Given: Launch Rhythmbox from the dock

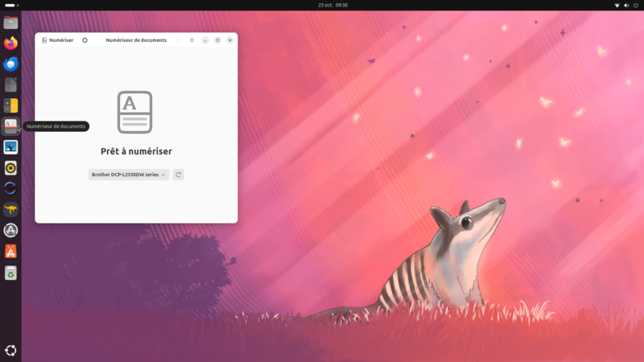Looking at the screenshot, I should pyautogui.click(x=10, y=168).
